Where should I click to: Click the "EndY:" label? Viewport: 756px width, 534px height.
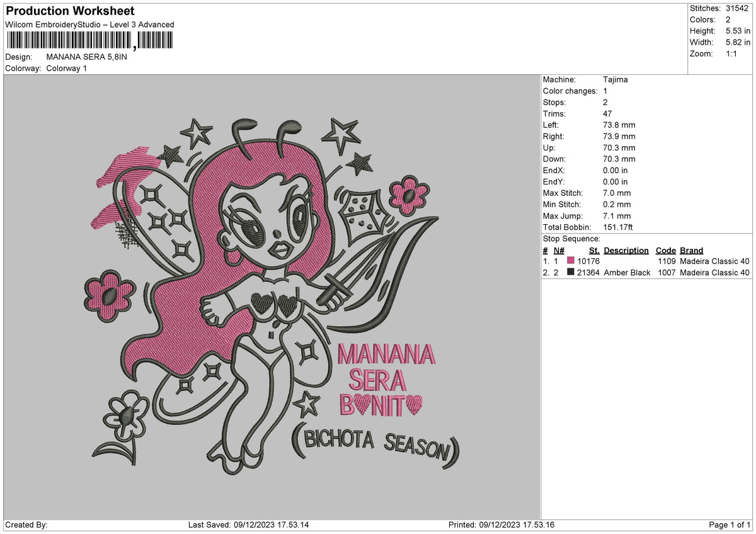coord(554,181)
